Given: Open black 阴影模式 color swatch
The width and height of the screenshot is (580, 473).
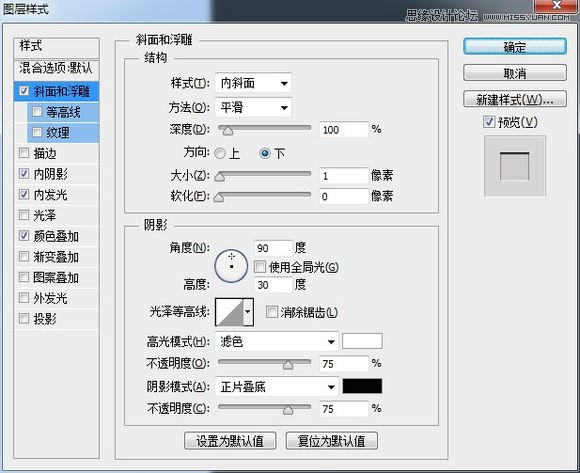Looking at the screenshot, I should [362, 386].
